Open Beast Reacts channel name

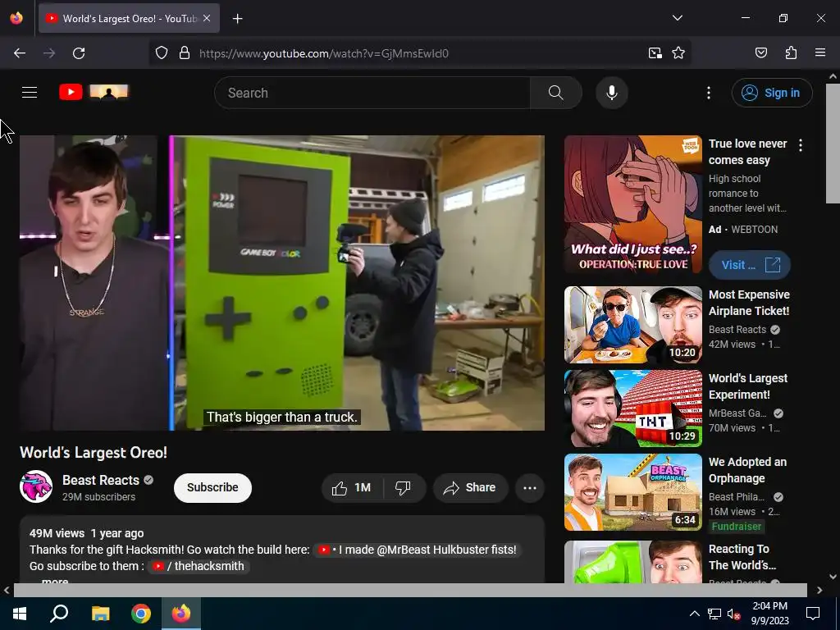click(101, 480)
